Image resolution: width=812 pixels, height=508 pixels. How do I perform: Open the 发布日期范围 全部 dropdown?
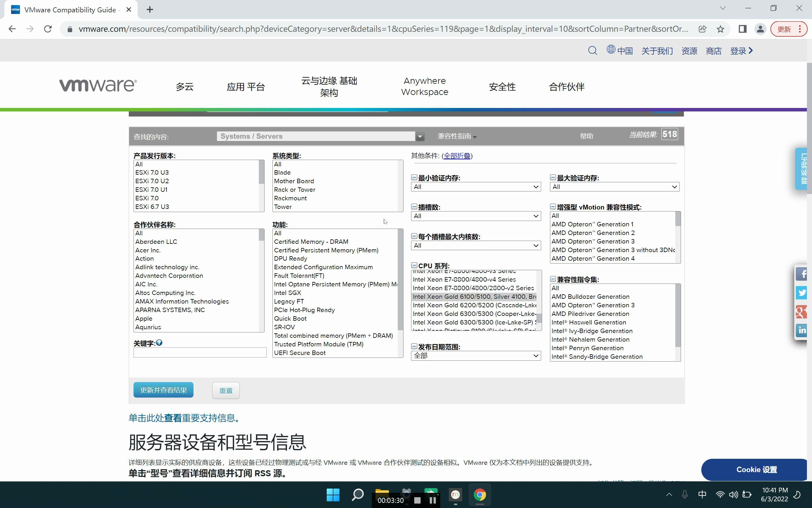pyautogui.click(x=476, y=356)
